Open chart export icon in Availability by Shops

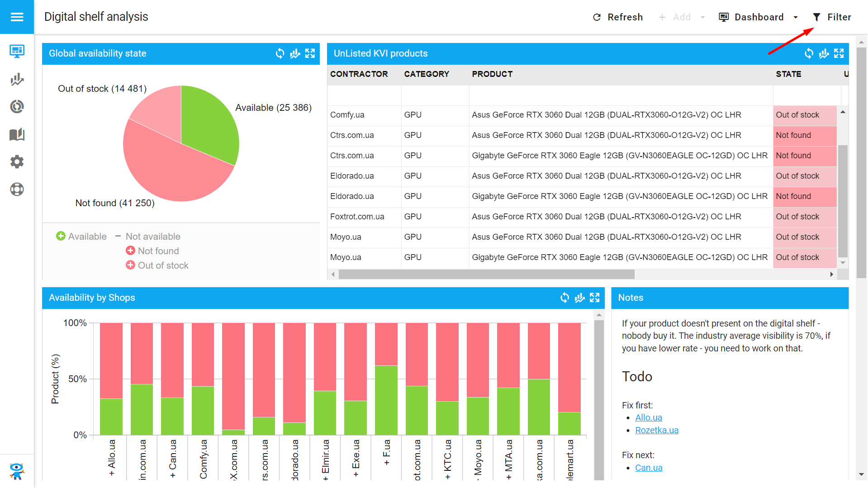tap(579, 298)
